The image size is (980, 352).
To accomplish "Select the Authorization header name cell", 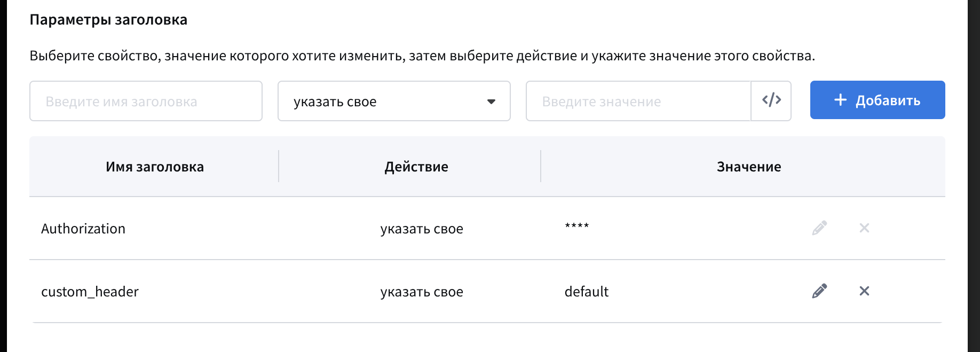I will click(x=83, y=229).
